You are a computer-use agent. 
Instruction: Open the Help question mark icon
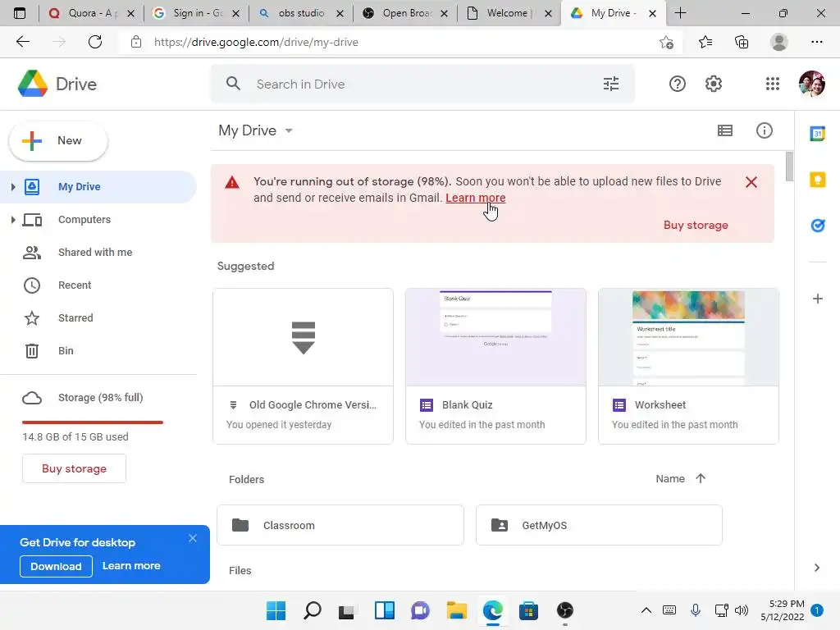(x=677, y=84)
